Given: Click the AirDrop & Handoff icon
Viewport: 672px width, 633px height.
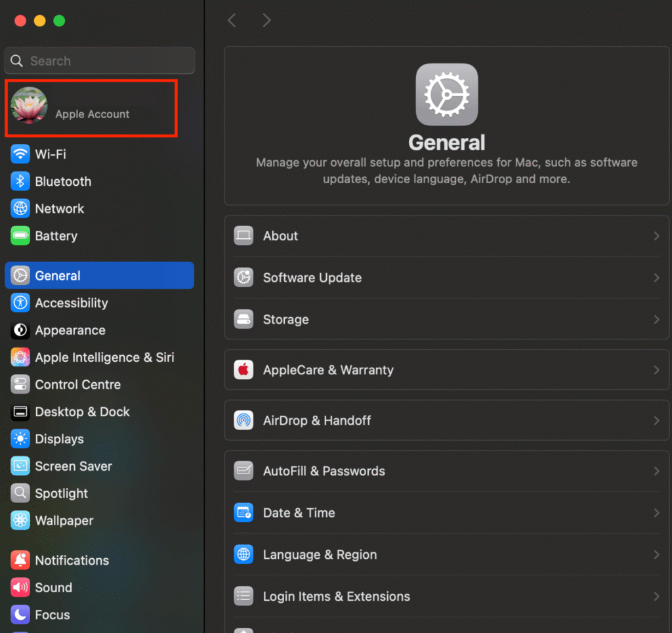Looking at the screenshot, I should point(243,420).
